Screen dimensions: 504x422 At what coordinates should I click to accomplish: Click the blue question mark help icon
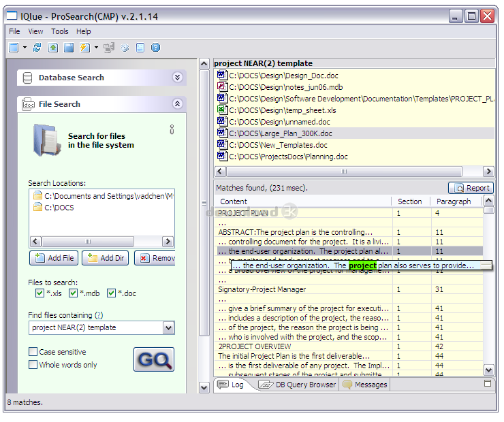point(155,48)
